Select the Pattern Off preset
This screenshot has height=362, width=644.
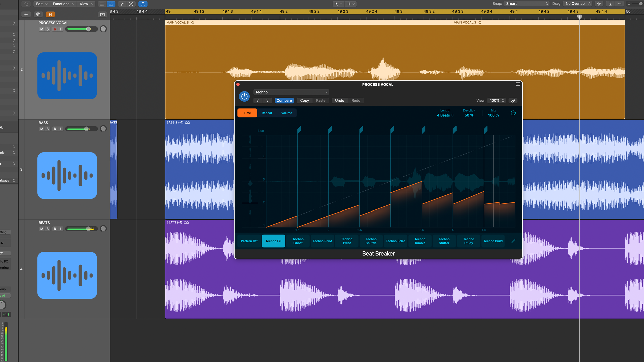[249, 241]
